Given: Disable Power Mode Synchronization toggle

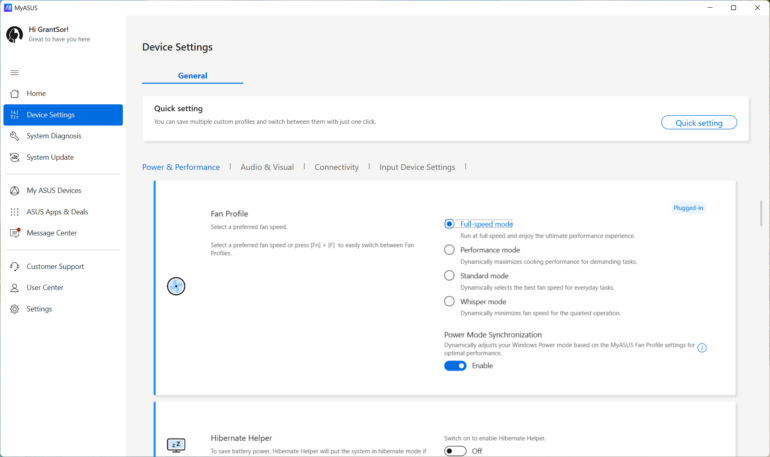Looking at the screenshot, I should coord(455,366).
